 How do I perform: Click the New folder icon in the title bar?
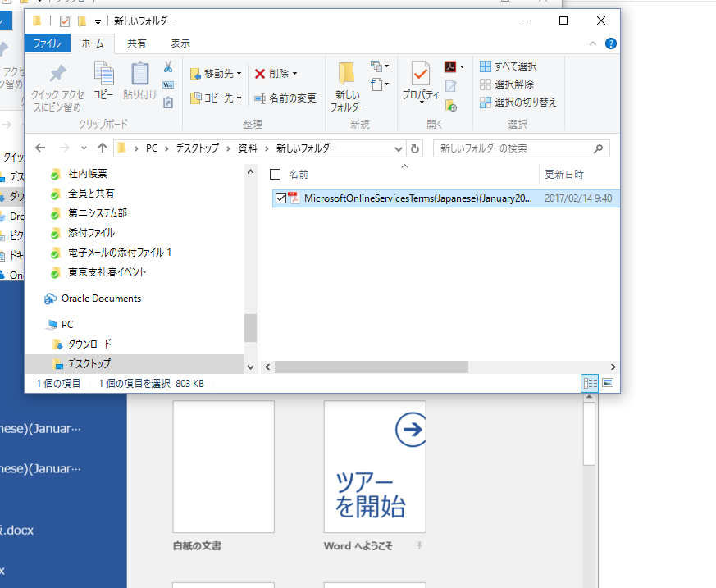(x=82, y=21)
